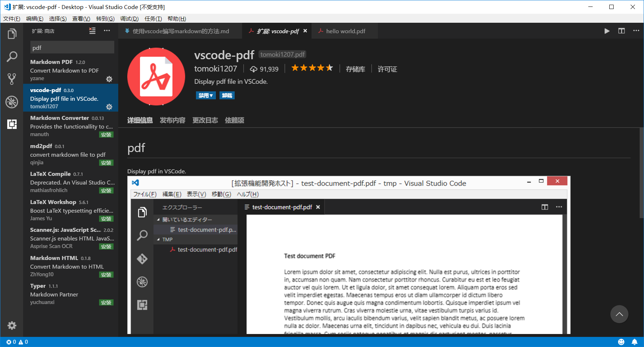
Task: Click the scroll-to-top round arrow button
Action: [619, 314]
